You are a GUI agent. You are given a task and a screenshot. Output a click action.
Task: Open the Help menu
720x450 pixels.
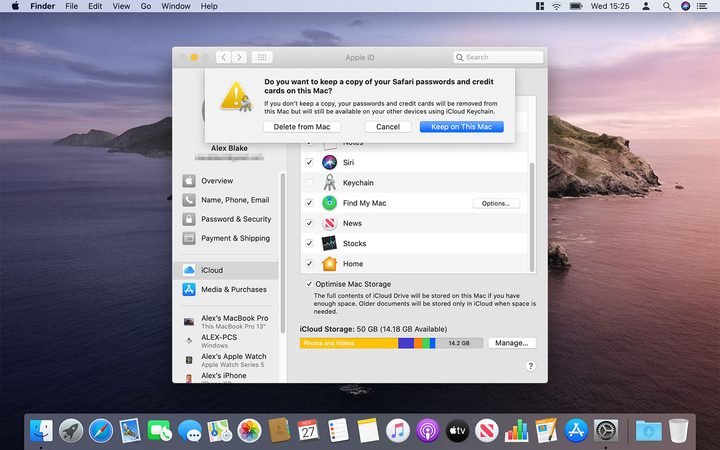coord(209,6)
